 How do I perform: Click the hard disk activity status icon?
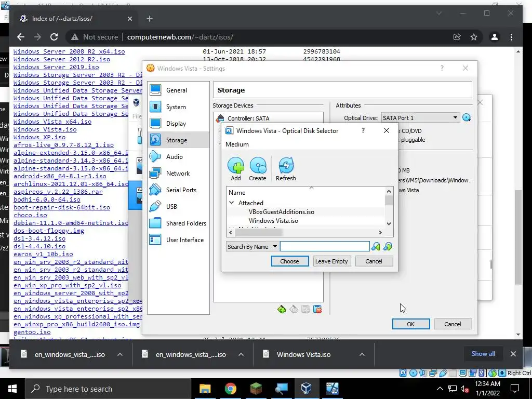403,373
